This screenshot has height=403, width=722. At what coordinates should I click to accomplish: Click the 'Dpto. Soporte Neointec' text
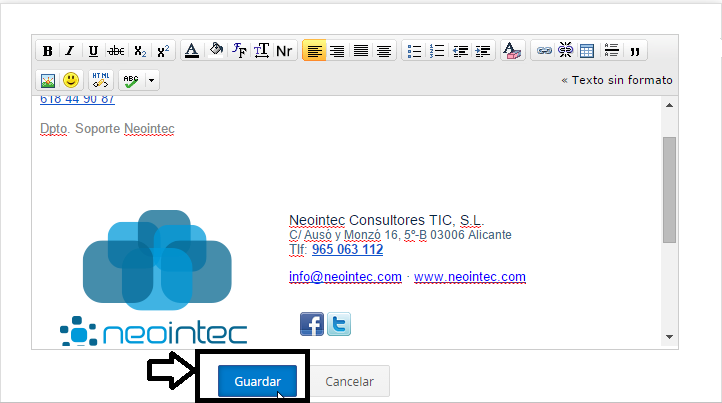107,128
